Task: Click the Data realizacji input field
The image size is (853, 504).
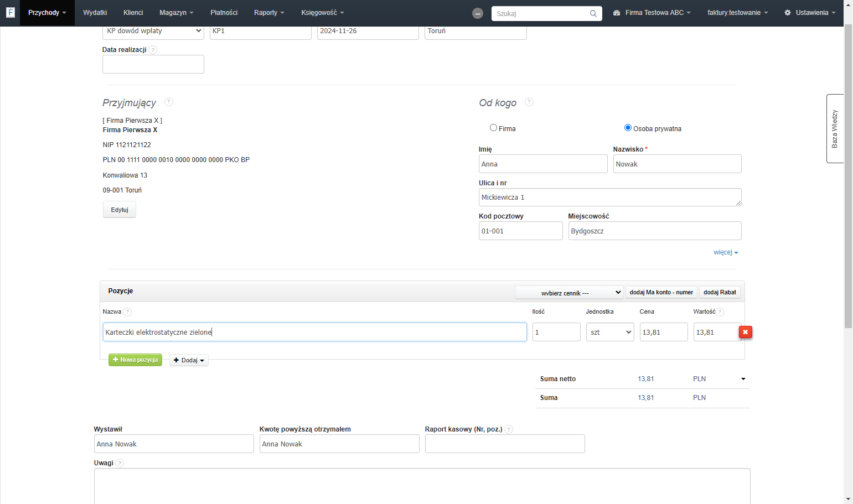Action: pyautogui.click(x=153, y=64)
